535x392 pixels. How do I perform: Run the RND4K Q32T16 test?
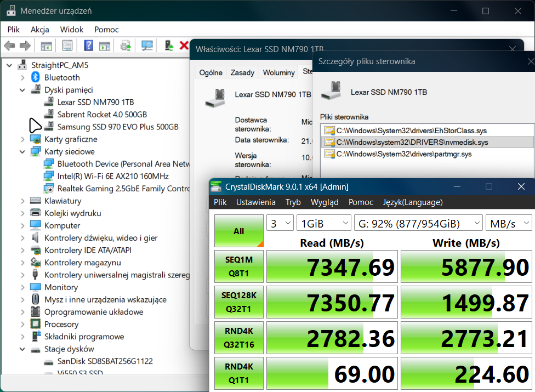point(238,338)
